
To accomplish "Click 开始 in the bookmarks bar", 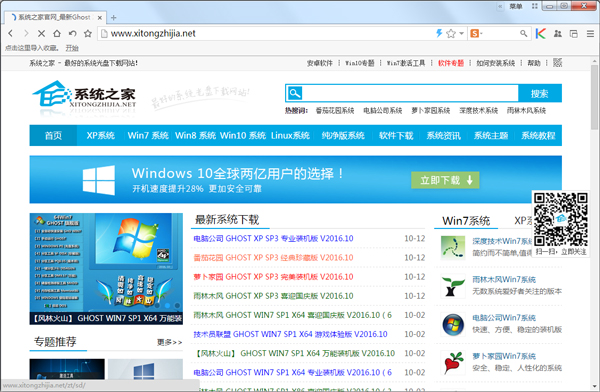I will coord(72,48).
